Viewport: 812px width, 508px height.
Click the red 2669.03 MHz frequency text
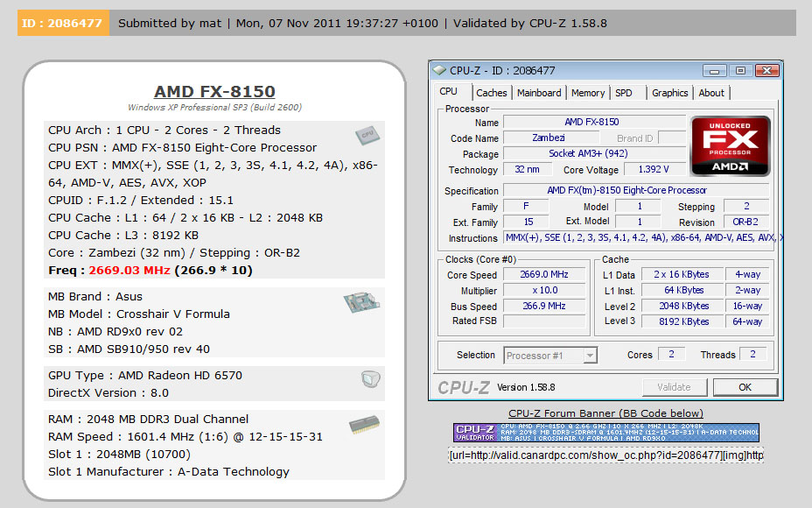coord(129,270)
